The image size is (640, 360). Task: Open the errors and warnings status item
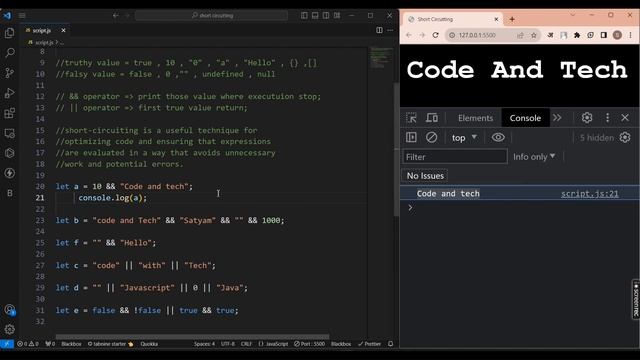pos(28,344)
